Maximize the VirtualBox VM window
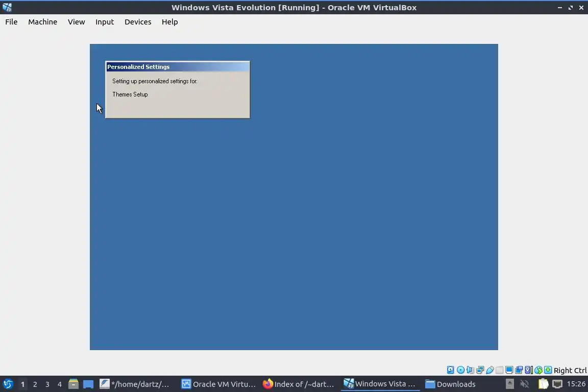 coord(570,8)
